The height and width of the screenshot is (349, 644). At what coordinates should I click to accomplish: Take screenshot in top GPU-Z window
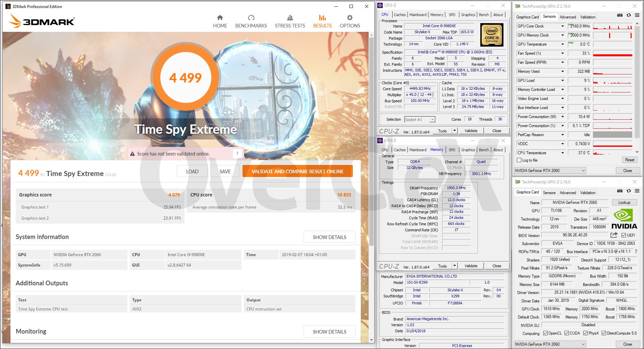tap(620, 15)
